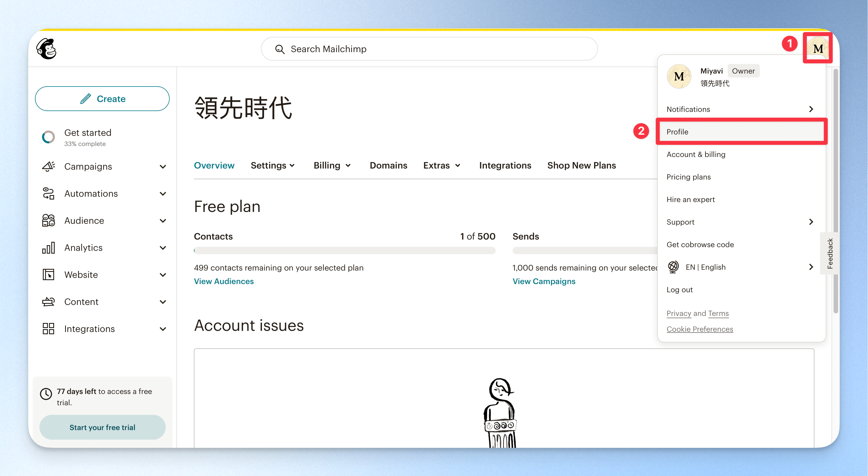Click the Start your free trial button
This screenshot has width=868, height=476.
[102, 427]
